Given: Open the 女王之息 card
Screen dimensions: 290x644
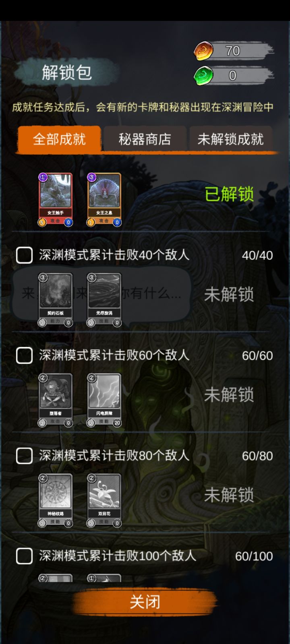Looking at the screenshot, I should 104,200.
